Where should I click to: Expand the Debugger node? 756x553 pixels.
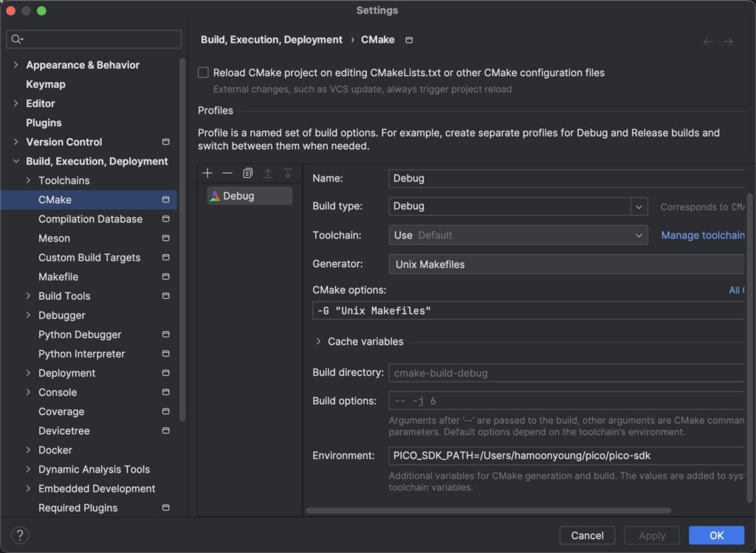click(29, 315)
